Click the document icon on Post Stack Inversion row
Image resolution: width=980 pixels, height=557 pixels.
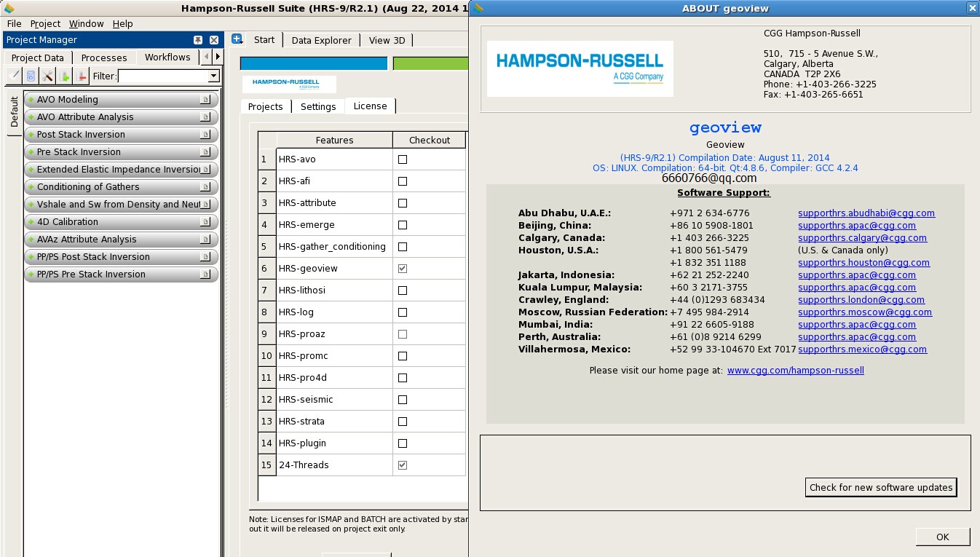point(206,135)
